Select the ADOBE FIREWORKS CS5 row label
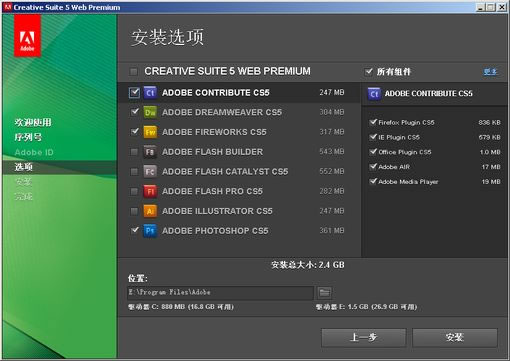Viewport: 510px width, 361px height. tap(214, 132)
